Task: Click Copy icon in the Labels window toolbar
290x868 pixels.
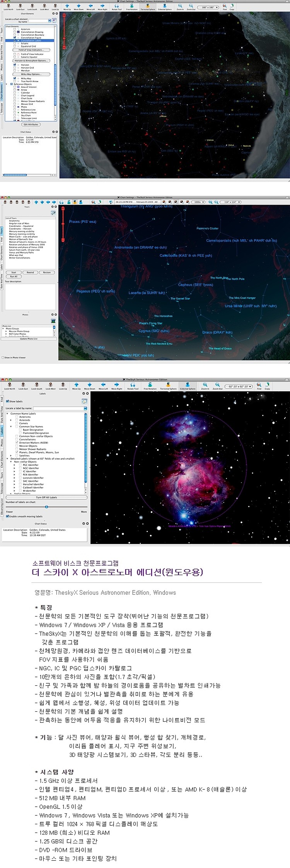Action: coord(267,386)
